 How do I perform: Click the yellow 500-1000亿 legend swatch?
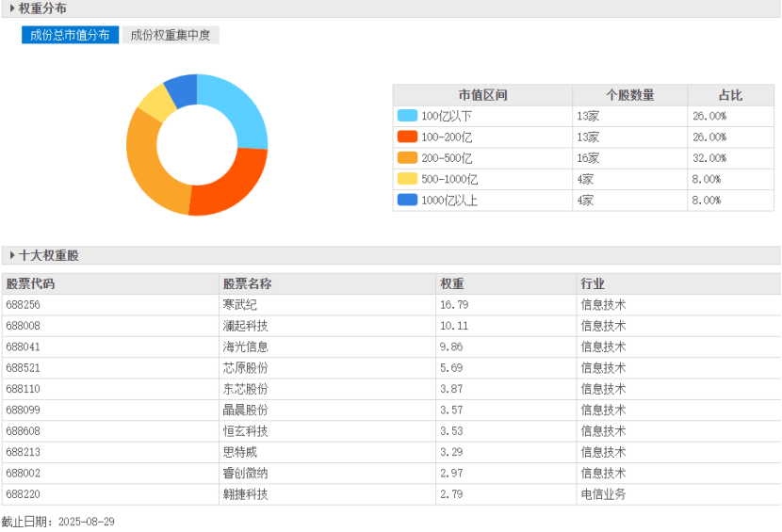click(x=407, y=179)
